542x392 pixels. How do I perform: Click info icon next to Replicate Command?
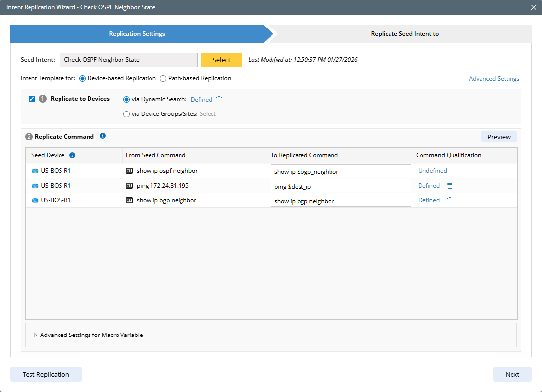point(103,136)
